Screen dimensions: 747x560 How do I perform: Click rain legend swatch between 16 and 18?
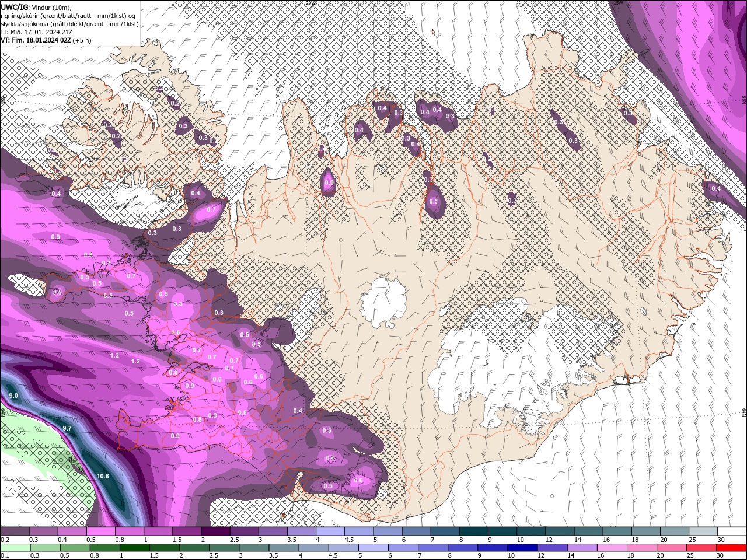tap(612, 548)
